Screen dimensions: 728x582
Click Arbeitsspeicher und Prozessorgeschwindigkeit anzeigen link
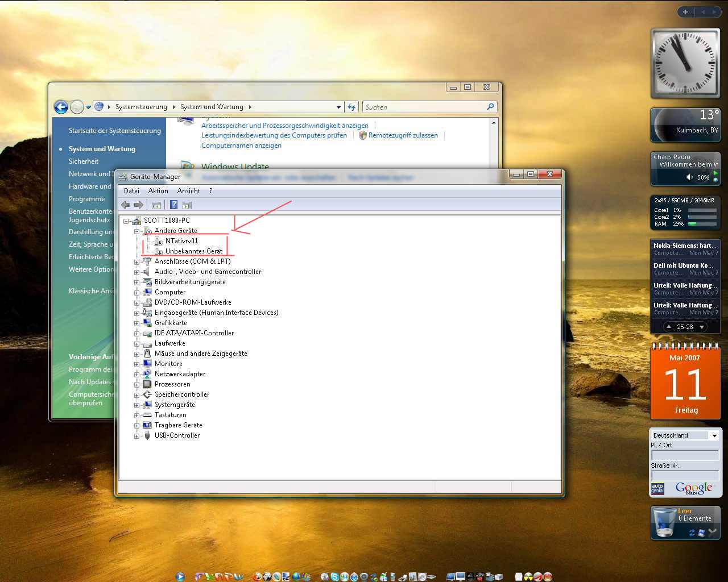[285, 126]
